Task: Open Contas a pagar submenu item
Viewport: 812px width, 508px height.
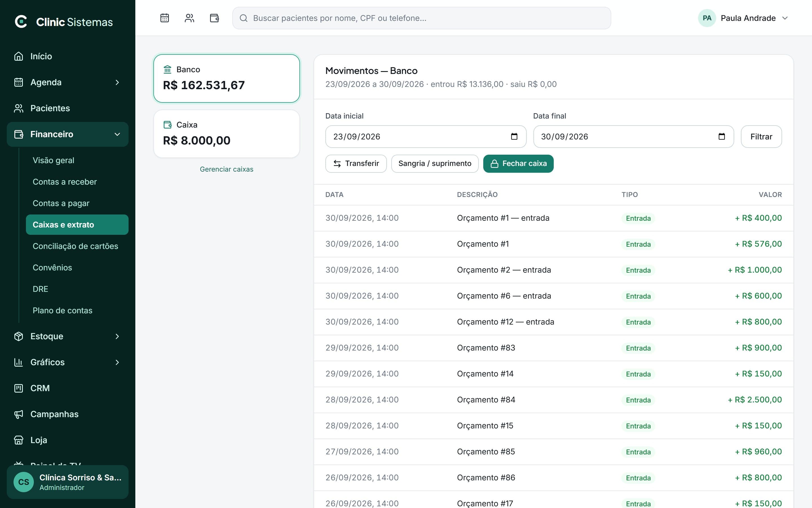Action: tap(77, 203)
